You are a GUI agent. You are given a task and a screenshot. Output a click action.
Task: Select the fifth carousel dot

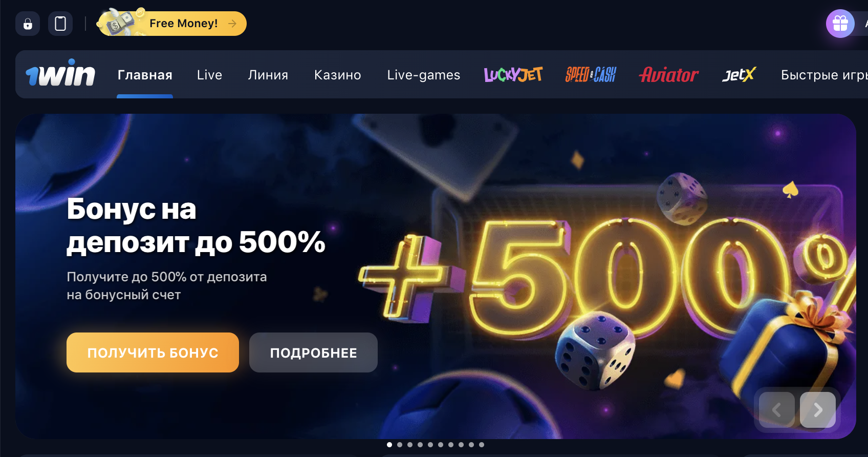point(430,445)
